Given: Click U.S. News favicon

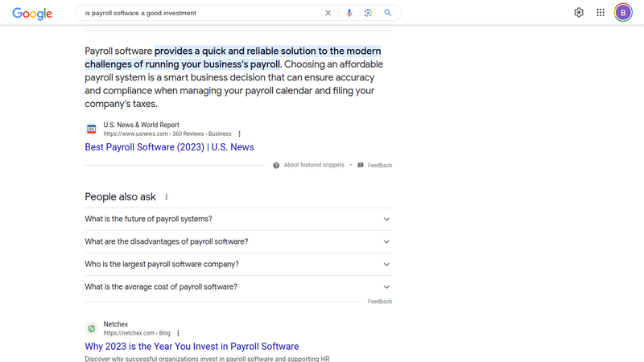Looking at the screenshot, I should point(91,129).
